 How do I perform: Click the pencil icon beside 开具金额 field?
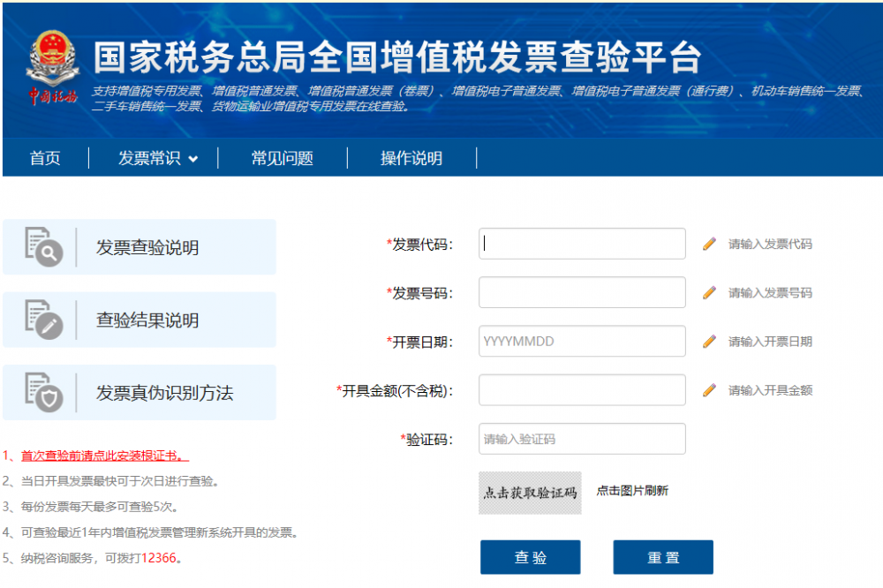(x=709, y=390)
